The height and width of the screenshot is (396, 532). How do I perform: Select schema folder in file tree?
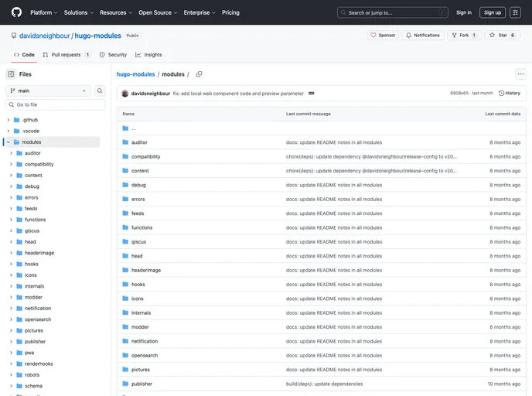(33, 386)
